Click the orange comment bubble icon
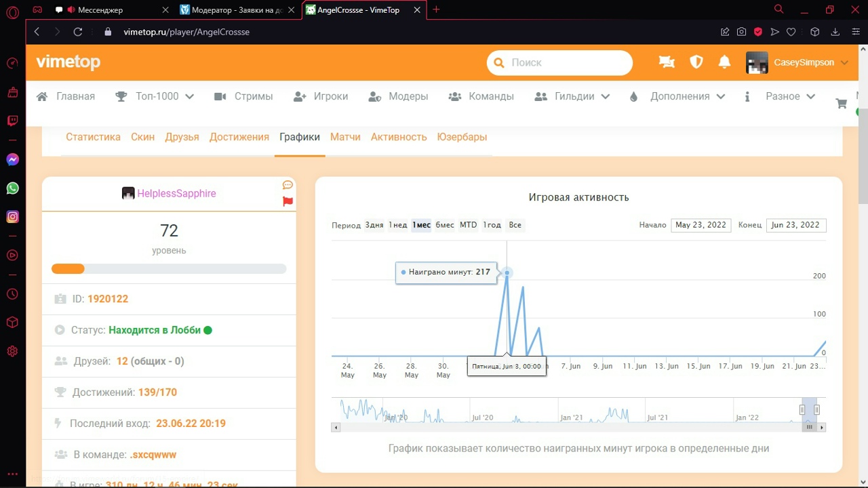The image size is (868, 488). [288, 185]
